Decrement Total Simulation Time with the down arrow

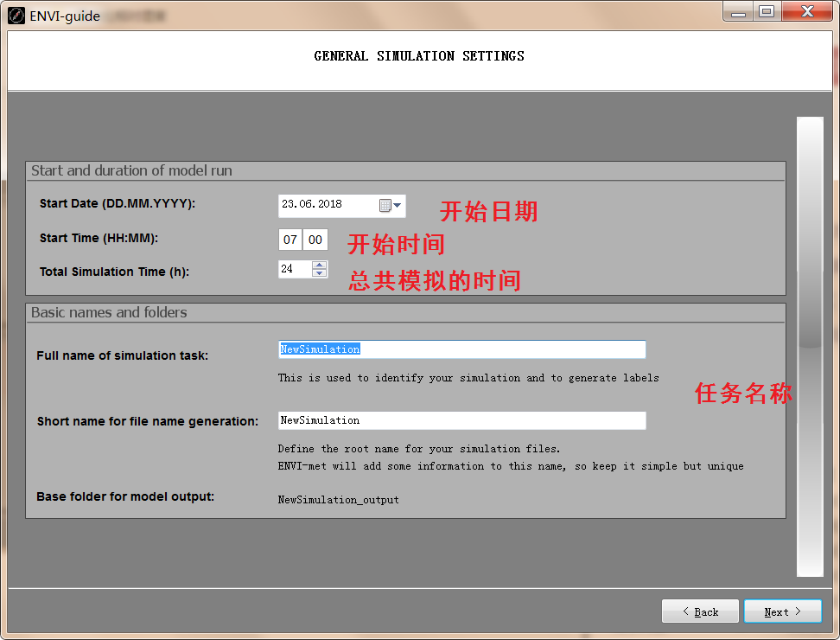(x=318, y=272)
